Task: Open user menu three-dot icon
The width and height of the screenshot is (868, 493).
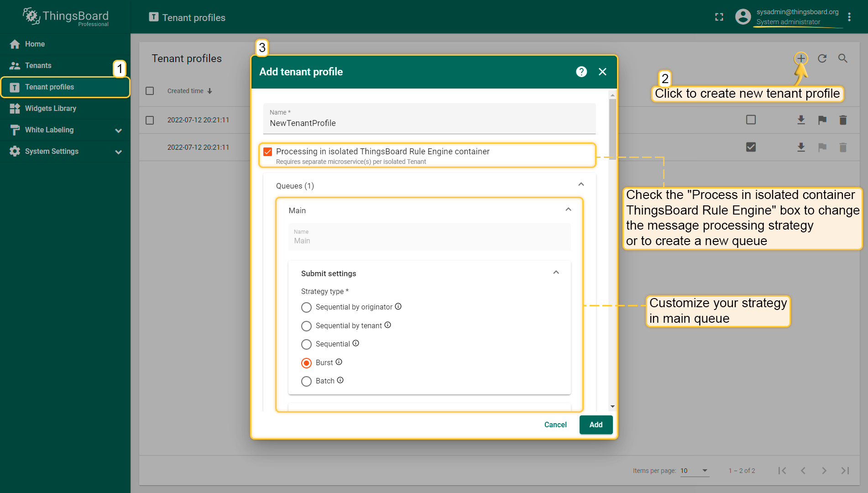Action: click(849, 17)
